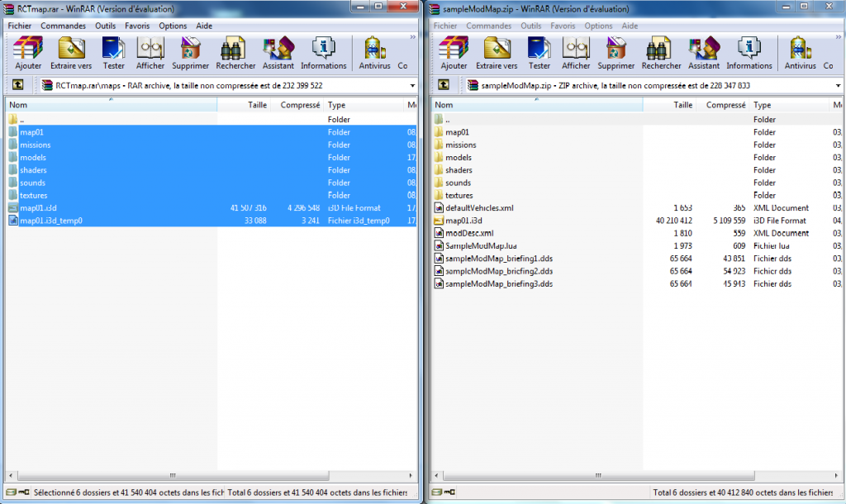The height and width of the screenshot is (504, 846).
Task: Click Extraire vers icon in RCTmap.rar window
Action: click(x=71, y=53)
